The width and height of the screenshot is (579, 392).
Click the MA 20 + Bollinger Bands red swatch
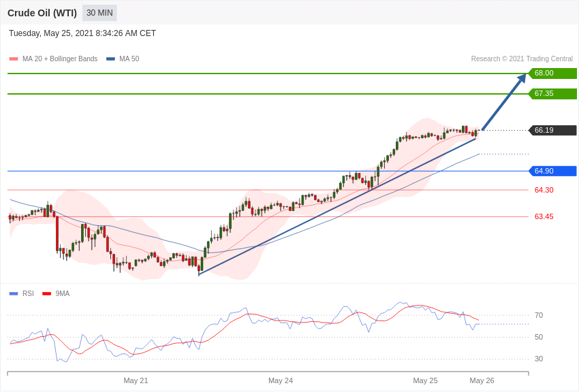14,59
